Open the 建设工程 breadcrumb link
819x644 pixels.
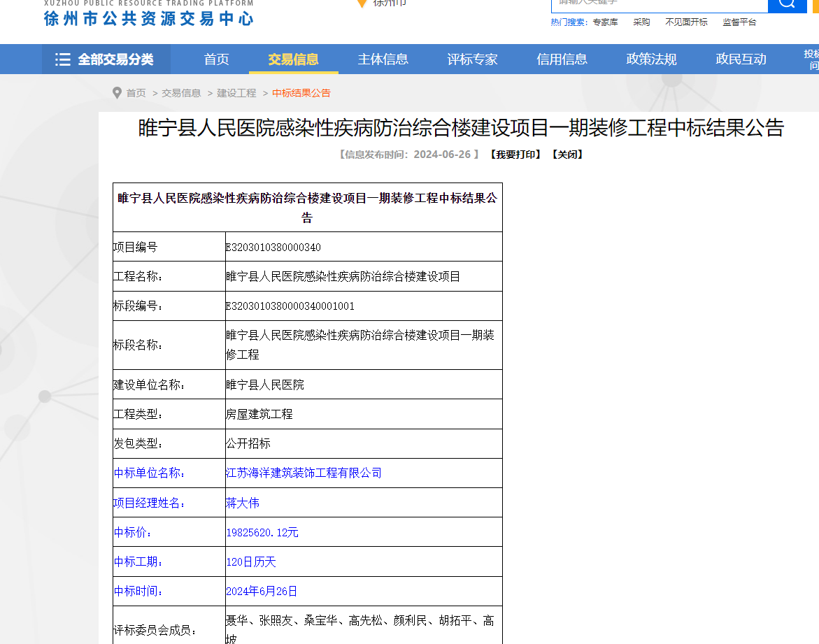236,93
